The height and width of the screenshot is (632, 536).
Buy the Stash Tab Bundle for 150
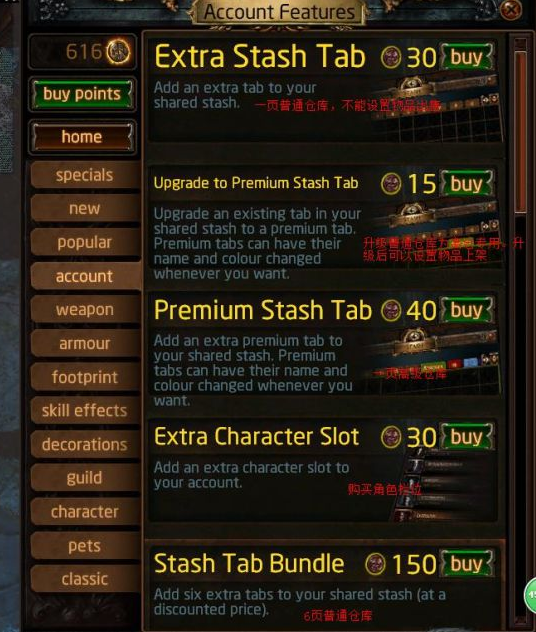[467, 563]
